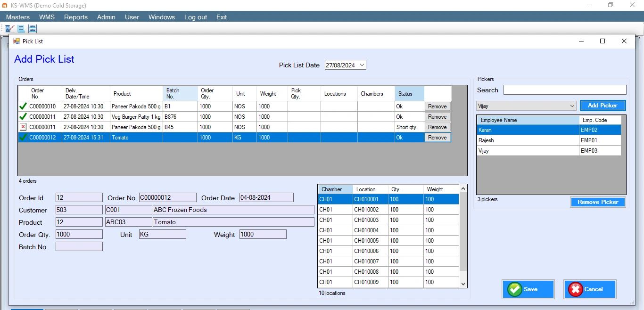Screen dimensions: 644x310
Task: Open the pick list document icon on the toolbar
Action: (x=21, y=28)
